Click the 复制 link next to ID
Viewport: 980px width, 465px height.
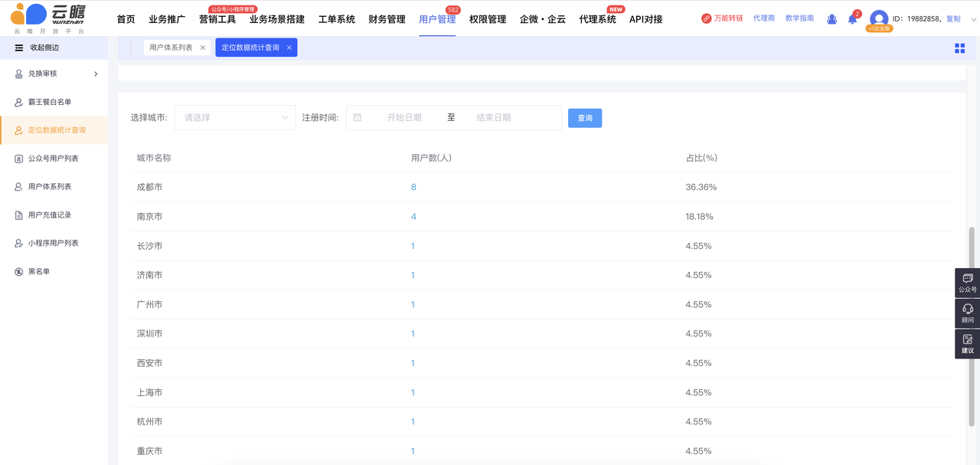click(x=953, y=18)
